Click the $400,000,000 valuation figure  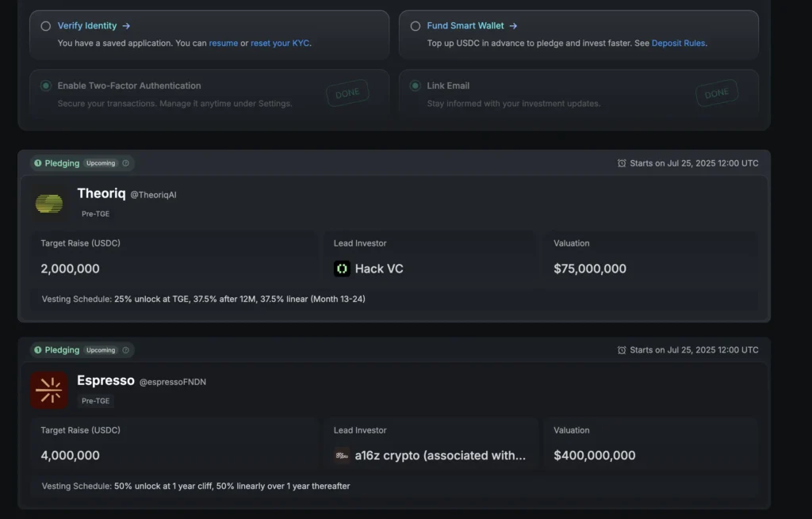point(595,456)
